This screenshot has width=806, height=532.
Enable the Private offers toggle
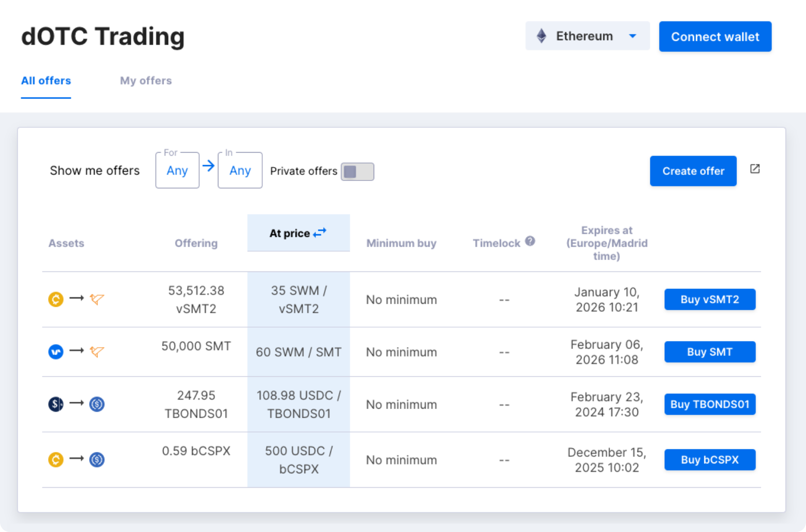[357, 171]
